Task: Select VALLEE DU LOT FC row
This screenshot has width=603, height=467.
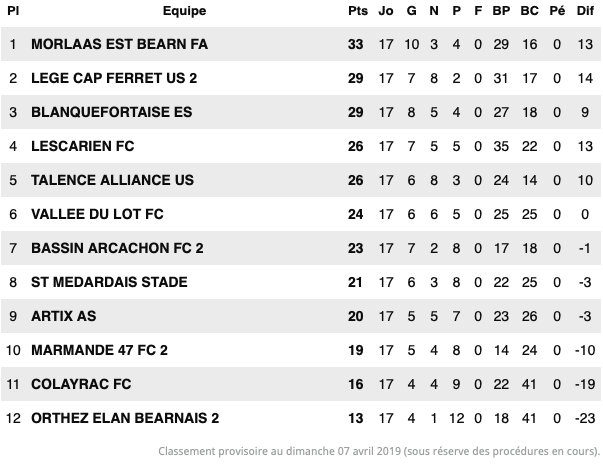Action: [x=301, y=214]
